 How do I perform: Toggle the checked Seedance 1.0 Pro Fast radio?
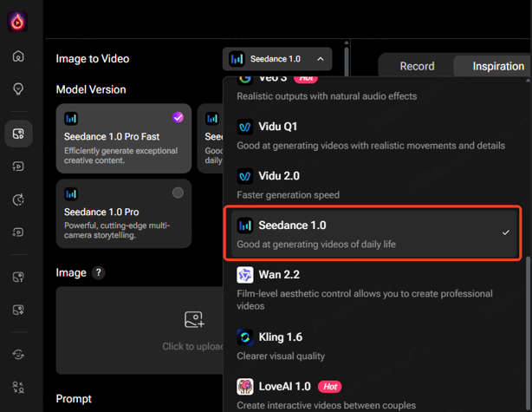pyautogui.click(x=178, y=117)
